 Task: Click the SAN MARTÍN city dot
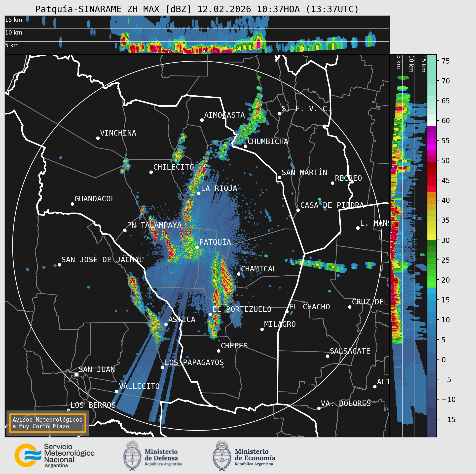(x=279, y=177)
